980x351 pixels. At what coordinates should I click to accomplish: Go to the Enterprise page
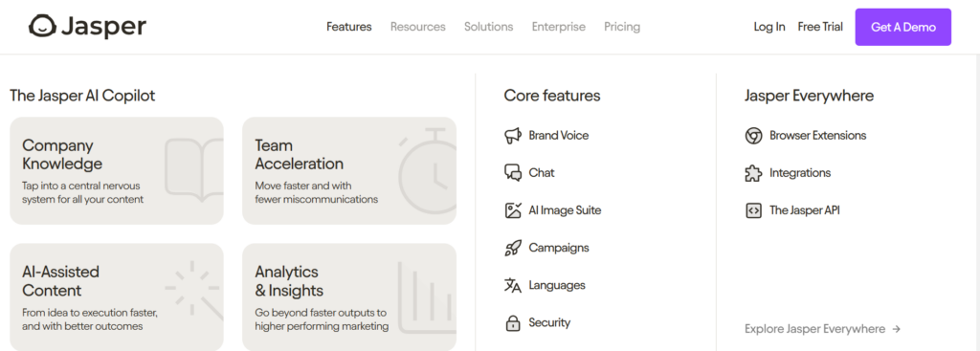pyautogui.click(x=558, y=27)
